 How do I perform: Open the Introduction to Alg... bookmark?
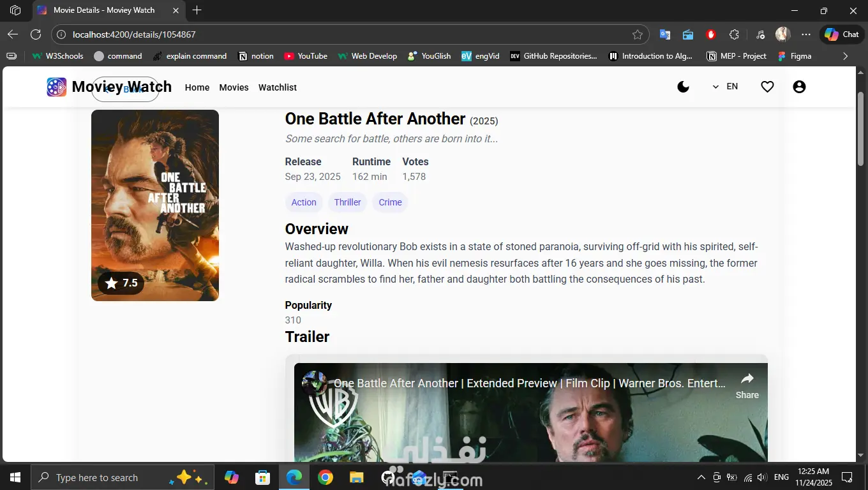click(650, 56)
